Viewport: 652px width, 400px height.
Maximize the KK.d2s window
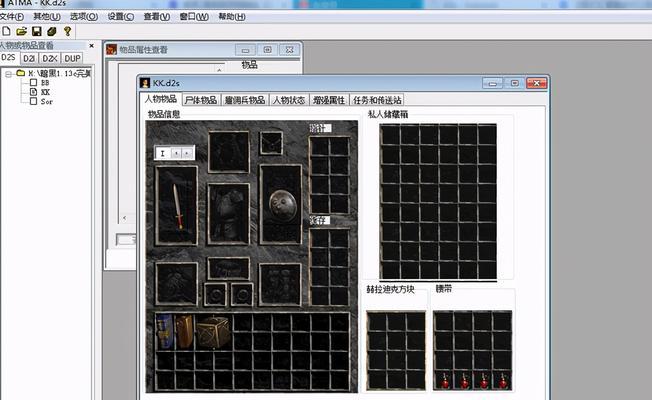pyautogui.click(x=514, y=83)
